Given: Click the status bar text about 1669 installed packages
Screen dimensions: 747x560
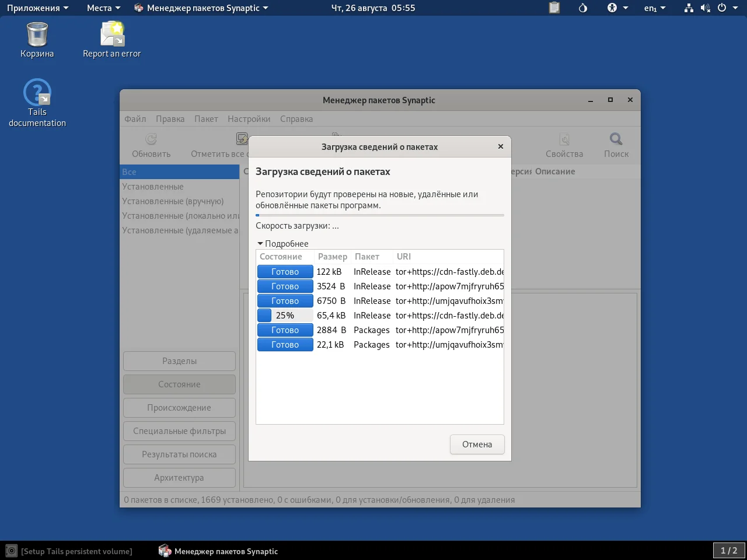Looking at the screenshot, I should pyautogui.click(x=319, y=500).
